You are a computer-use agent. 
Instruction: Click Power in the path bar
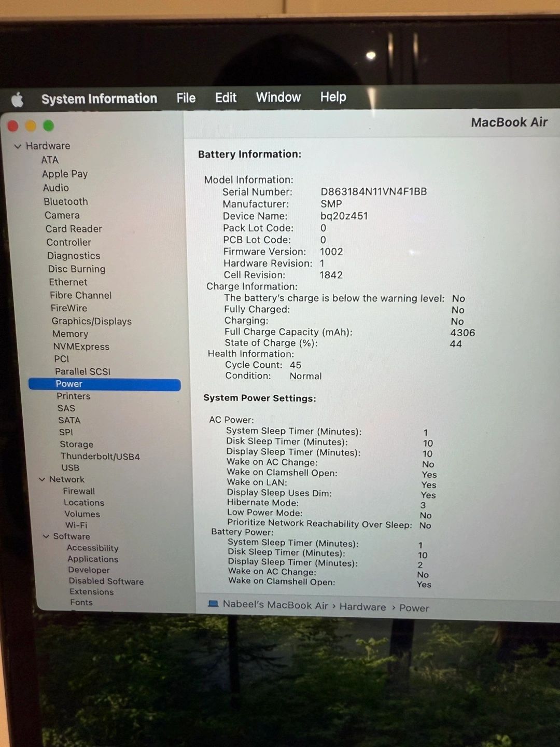(414, 607)
